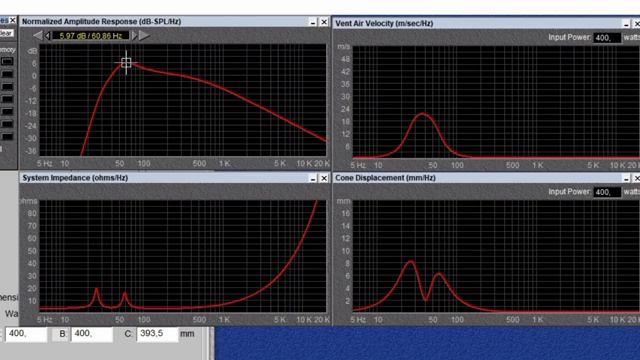
Task: Select the fourth memory slot
Action: click(7, 99)
